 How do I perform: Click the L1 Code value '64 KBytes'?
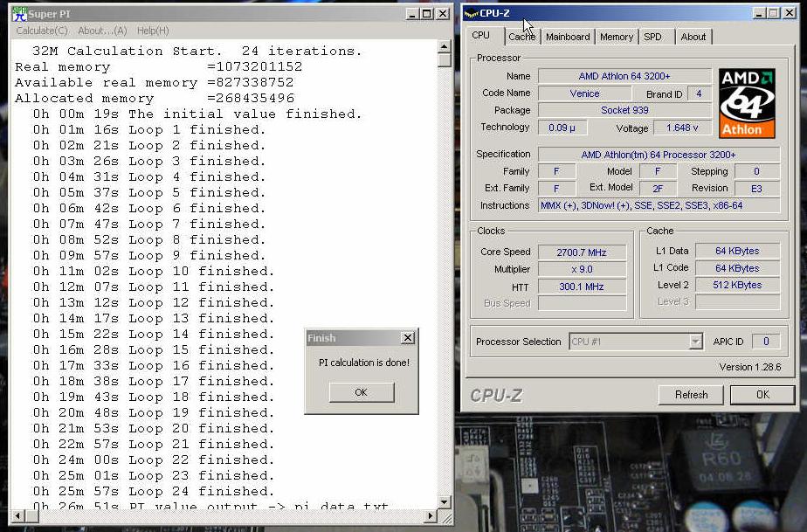737,268
